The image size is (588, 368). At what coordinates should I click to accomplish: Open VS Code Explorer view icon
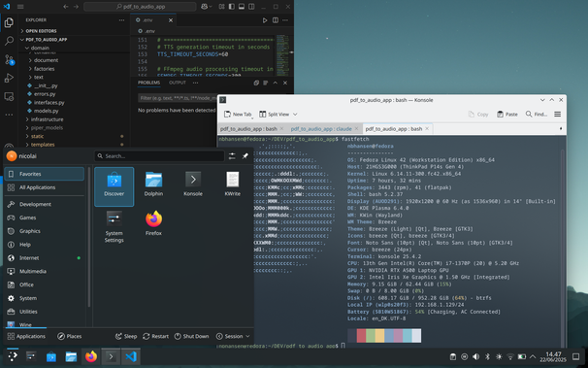(9, 22)
